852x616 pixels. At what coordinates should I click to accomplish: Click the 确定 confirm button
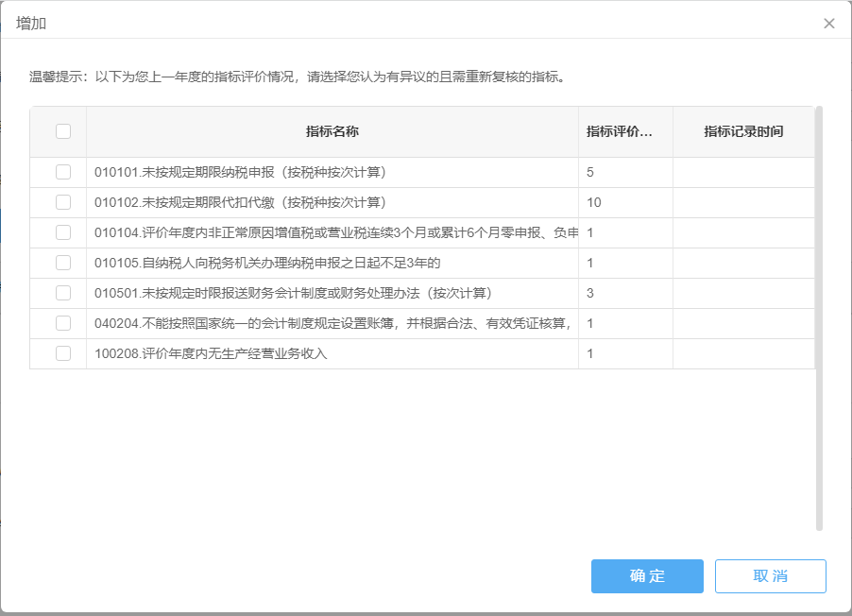(x=647, y=576)
